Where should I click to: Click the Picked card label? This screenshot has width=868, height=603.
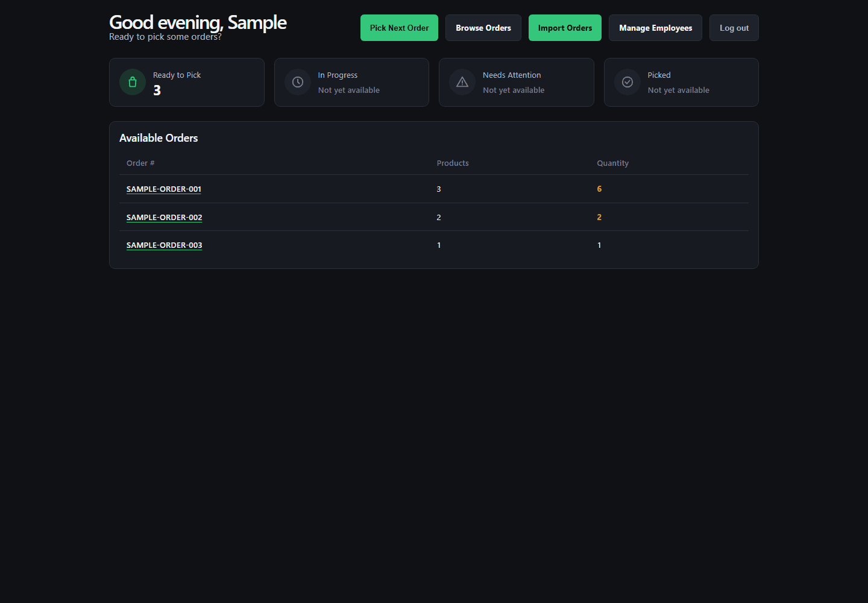pos(659,75)
